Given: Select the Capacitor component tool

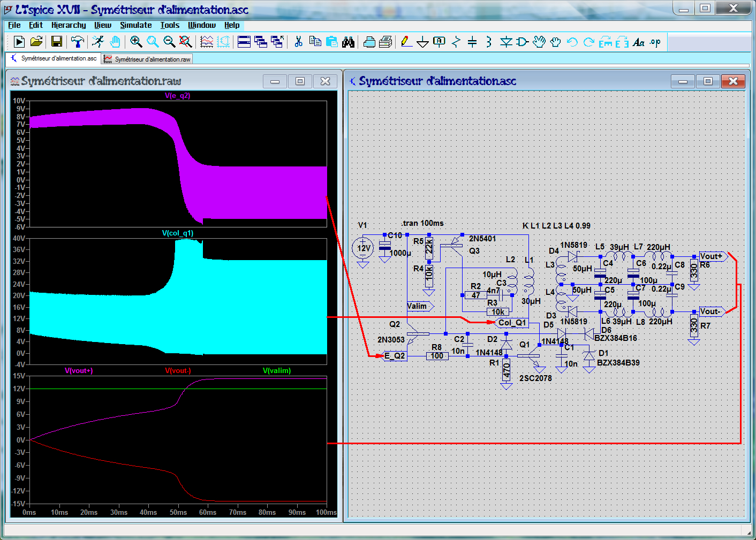Looking at the screenshot, I should (x=472, y=42).
